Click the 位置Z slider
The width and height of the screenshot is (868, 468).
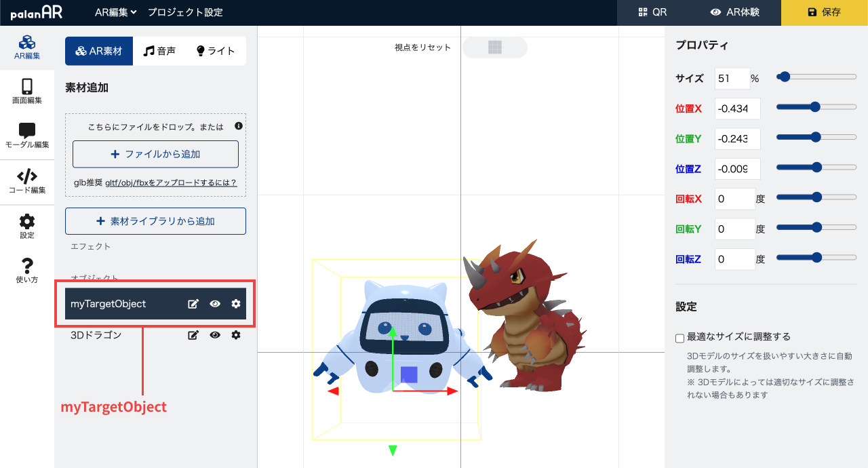[x=816, y=167]
